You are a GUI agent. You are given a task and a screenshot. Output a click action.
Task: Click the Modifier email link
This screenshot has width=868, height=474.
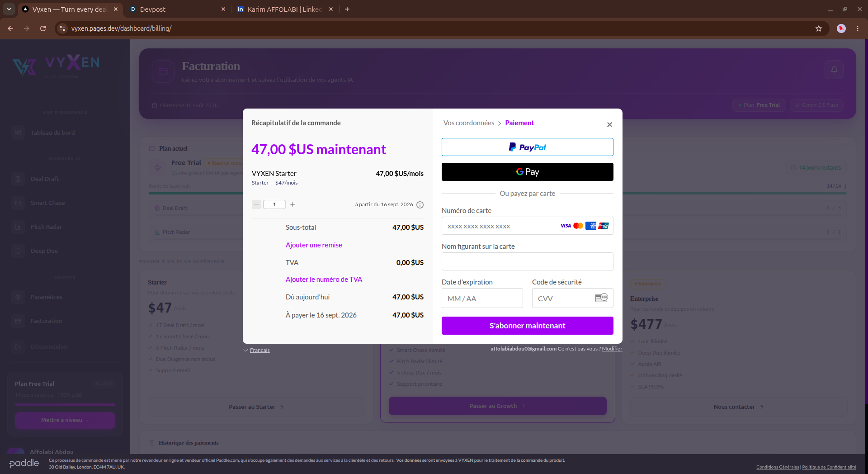(x=612, y=349)
